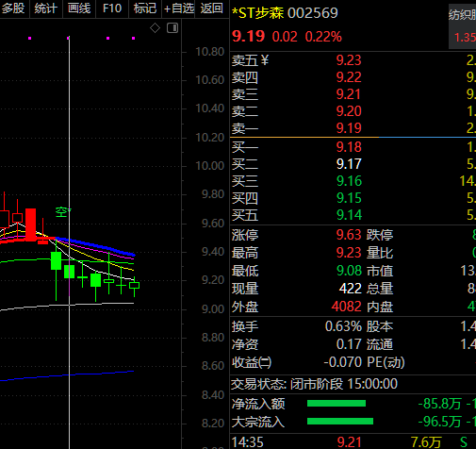Viewport: 476px width, 449px height.
Task: Click the 空 signal marker on the chart
Action: coord(63,212)
